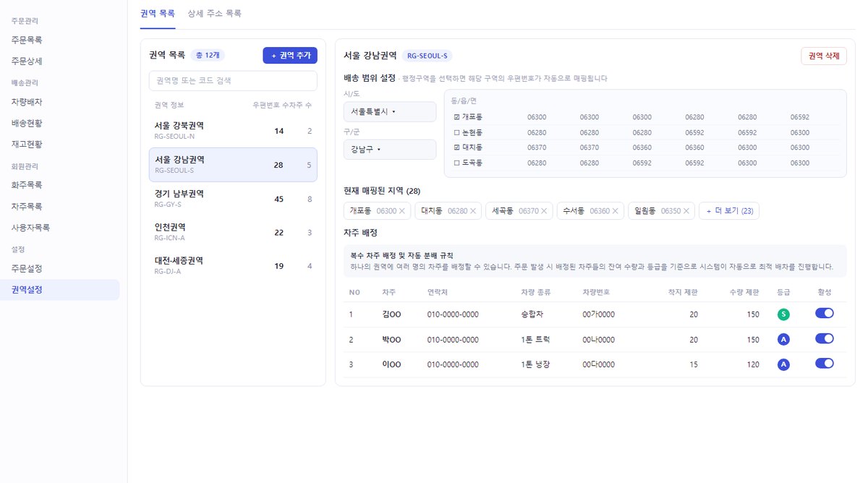
Task: Select 대전·세종권역 in the region list
Action: point(233,265)
